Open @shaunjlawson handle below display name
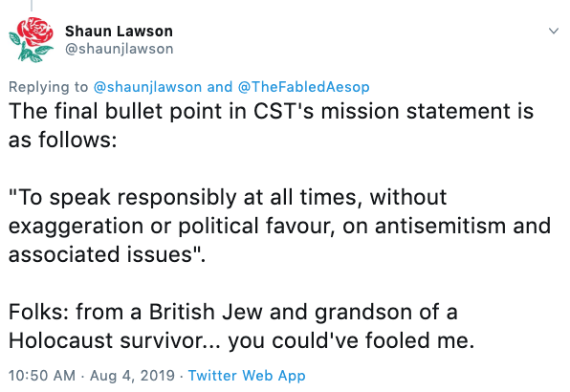Screen dimensions: 570x392 click(x=120, y=49)
